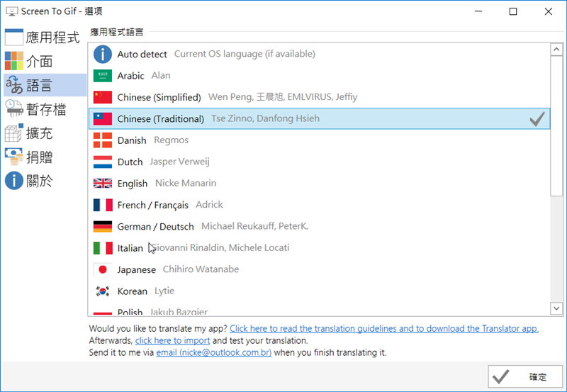Close the options window
Image resolution: width=567 pixels, height=392 pixels.
click(x=548, y=11)
